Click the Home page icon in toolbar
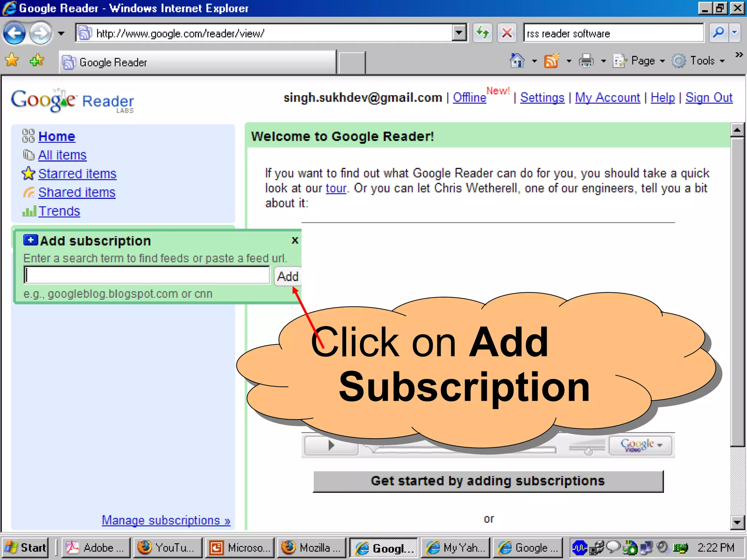The height and width of the screenshot is (560, 747). tap(517, 61)
